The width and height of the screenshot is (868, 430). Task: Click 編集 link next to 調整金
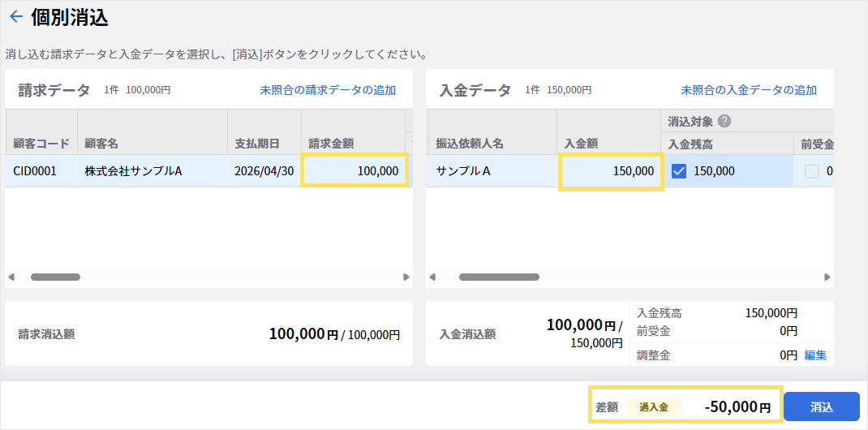[x=814, y=355]
